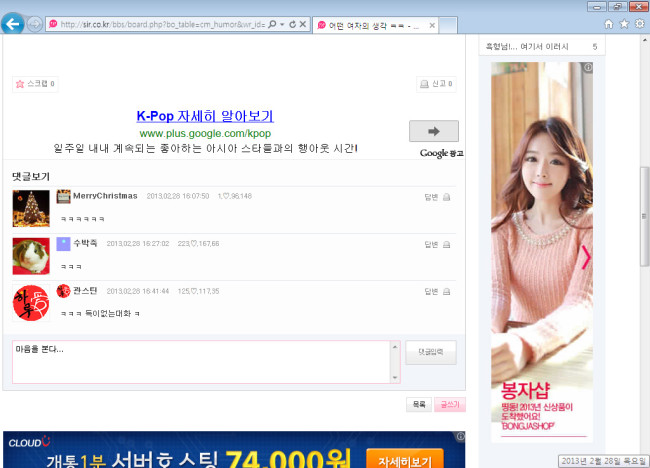Click the browser back arrow button
Image resolution: width=650 pixels, height=468 pixels.
12,23
